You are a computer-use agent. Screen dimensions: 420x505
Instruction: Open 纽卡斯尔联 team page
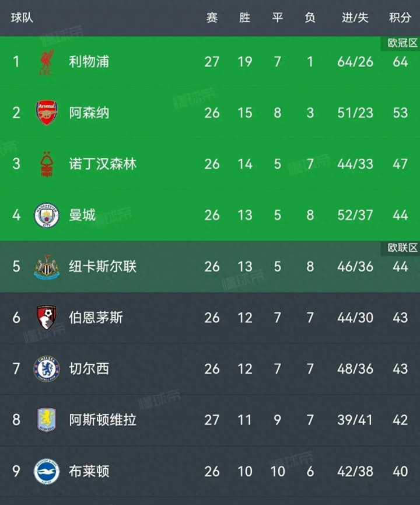(103, 266)
